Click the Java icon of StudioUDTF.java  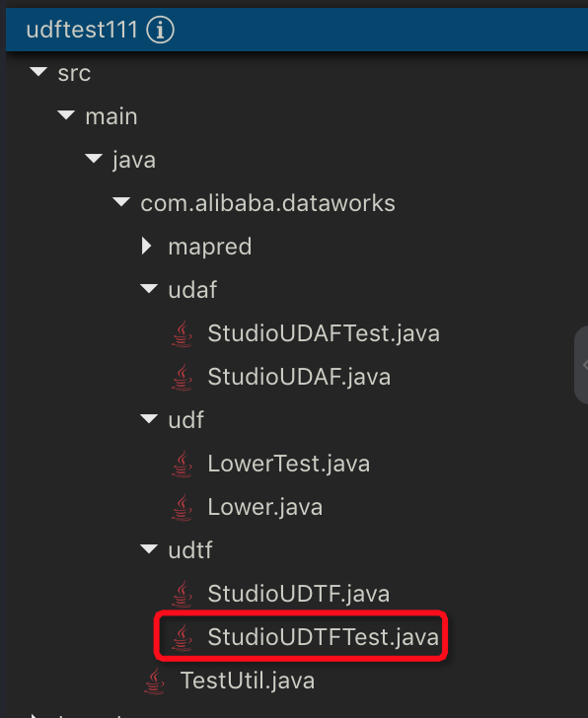tap(182, 594)
